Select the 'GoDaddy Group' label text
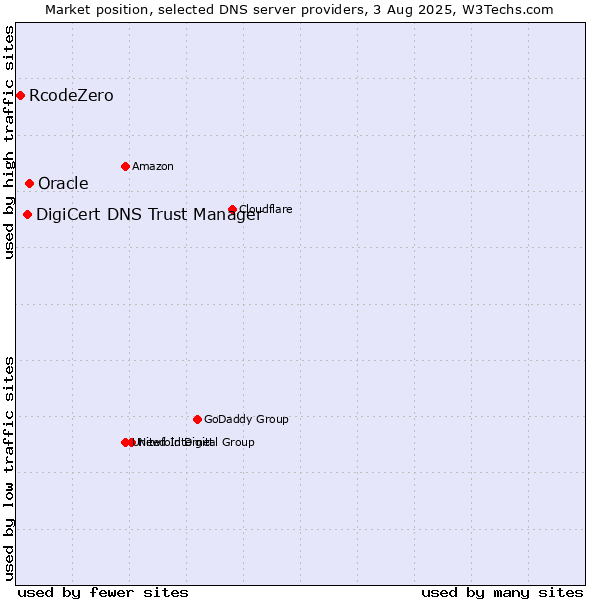Image resolution: width=600 pixels, height=600 pixels. coord(246,419)
